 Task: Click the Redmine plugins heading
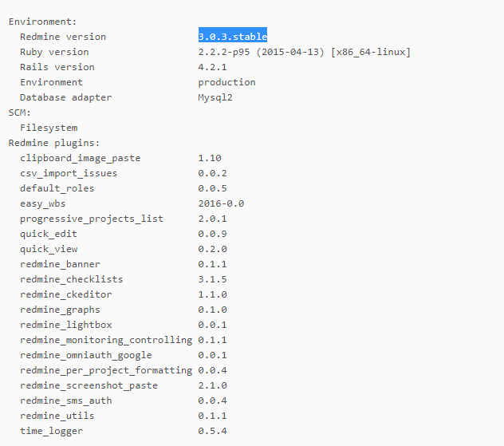pyautogui.click(x=54, y=143)
